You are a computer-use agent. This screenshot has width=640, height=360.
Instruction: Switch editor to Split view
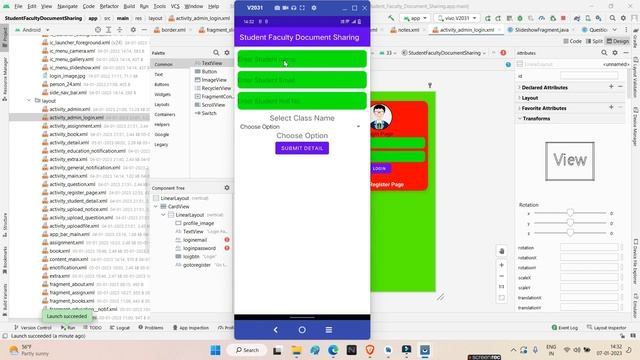(x=594, y=41)
